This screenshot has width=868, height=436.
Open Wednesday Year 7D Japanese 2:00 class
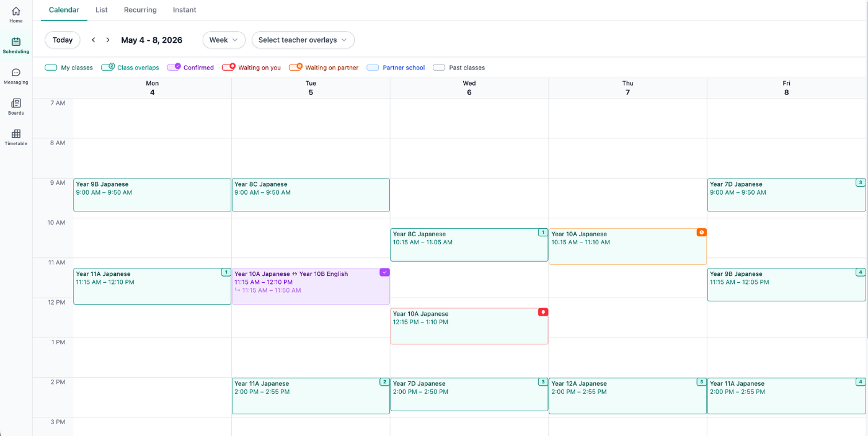click(x=469, y=394)
